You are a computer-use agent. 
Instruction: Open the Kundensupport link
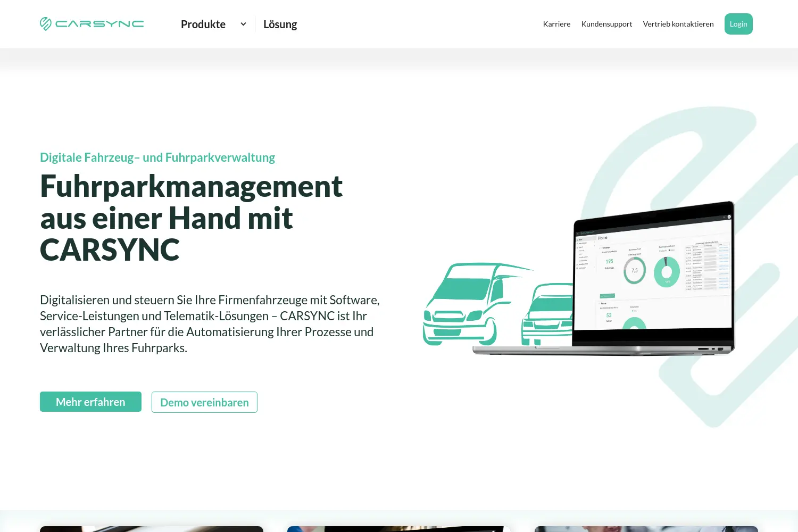point(606,24)
